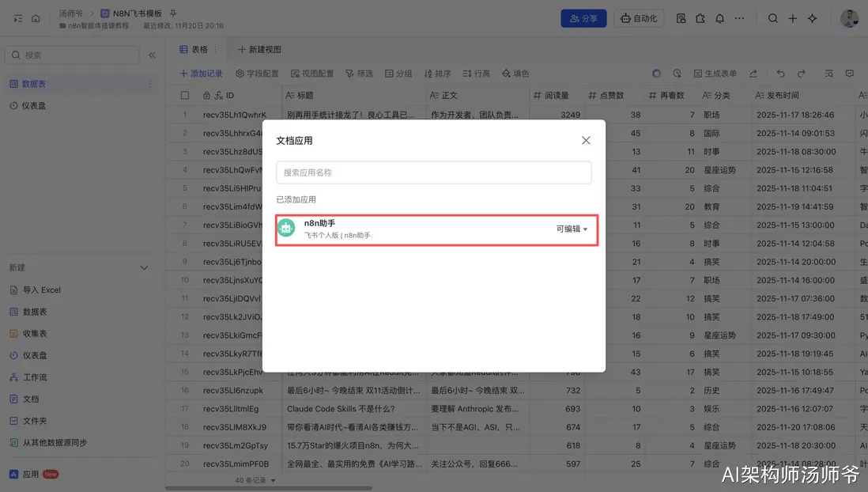Open the 排序 sort tool
This screenshot has height=492, width=868.
[437, 73]
